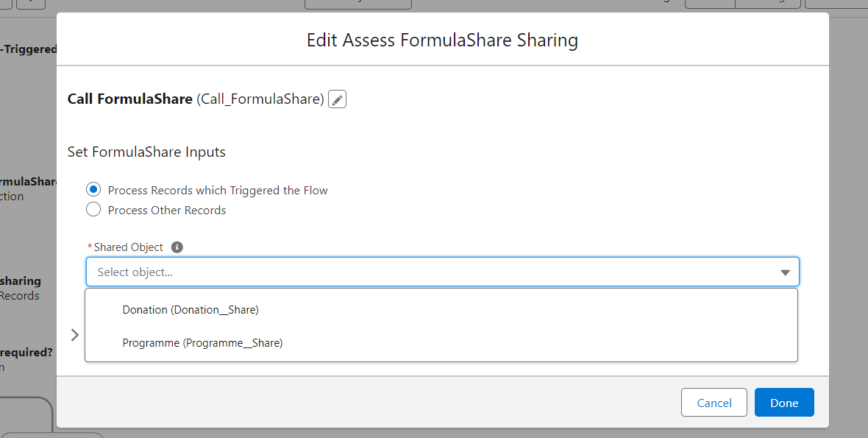Choose 'Process Other Records' instead

tap(93, 209)
